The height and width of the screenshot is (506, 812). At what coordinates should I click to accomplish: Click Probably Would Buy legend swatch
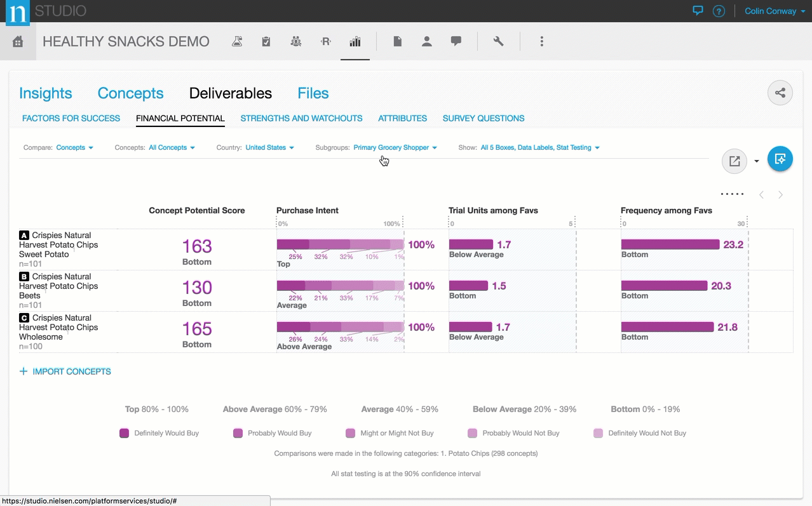click(x=238, y=433)
